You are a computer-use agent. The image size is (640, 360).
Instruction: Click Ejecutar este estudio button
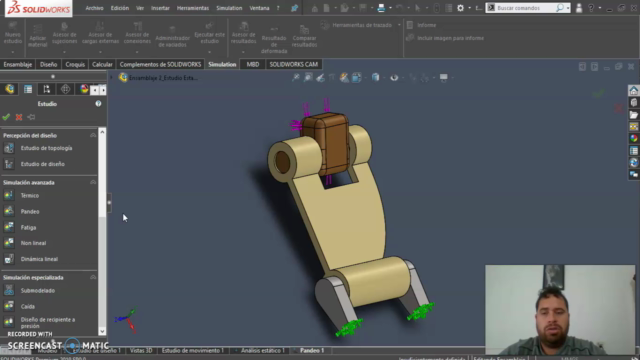pos(209,33)
